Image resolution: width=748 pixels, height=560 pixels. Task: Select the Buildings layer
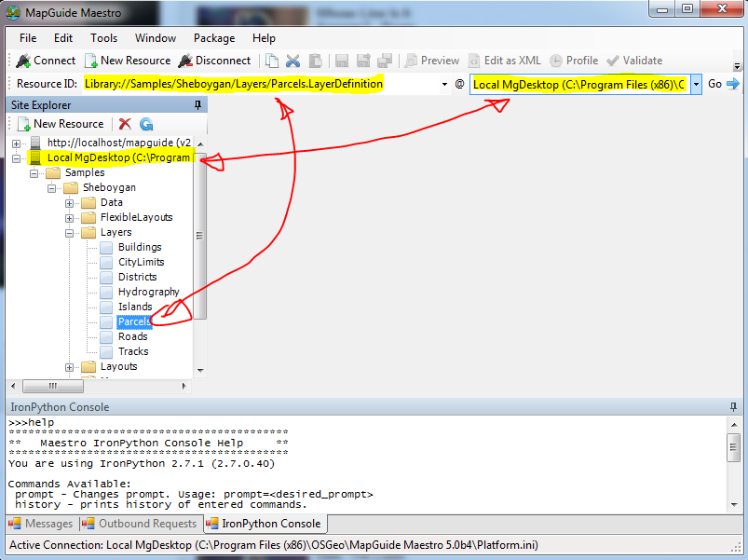point(140,247)
